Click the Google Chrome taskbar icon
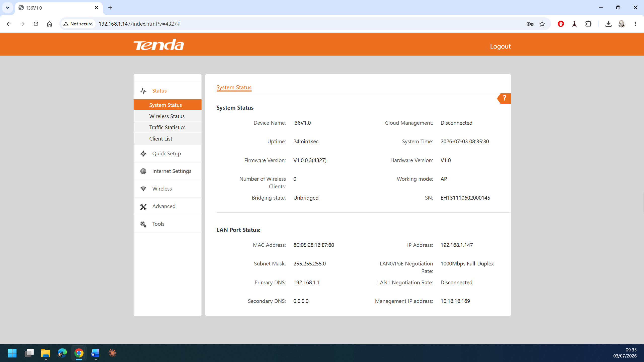 [79, 353]
